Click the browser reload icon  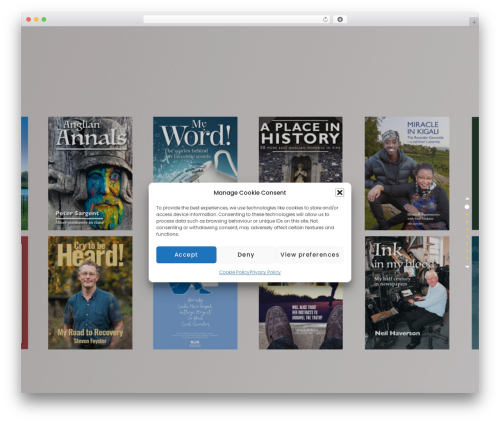coord(325,19)
